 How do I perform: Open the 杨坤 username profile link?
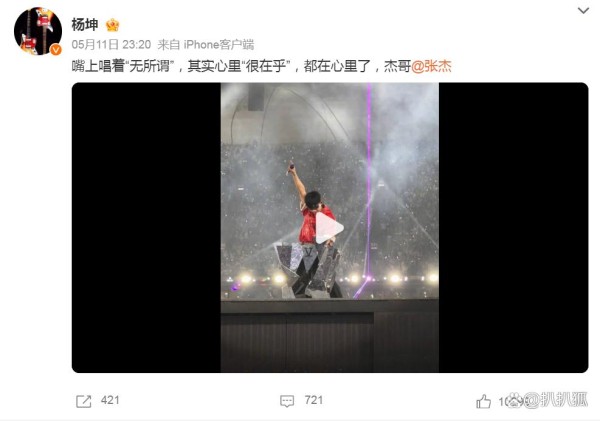pos(85,25)
